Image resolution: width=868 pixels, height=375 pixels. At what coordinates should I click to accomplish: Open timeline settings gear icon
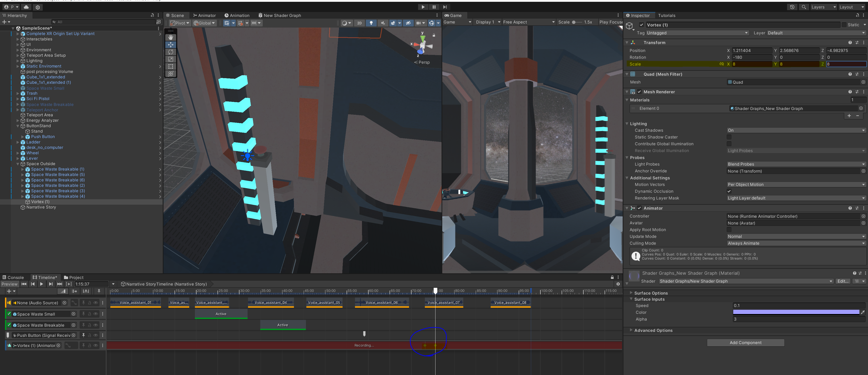point(618,284)
